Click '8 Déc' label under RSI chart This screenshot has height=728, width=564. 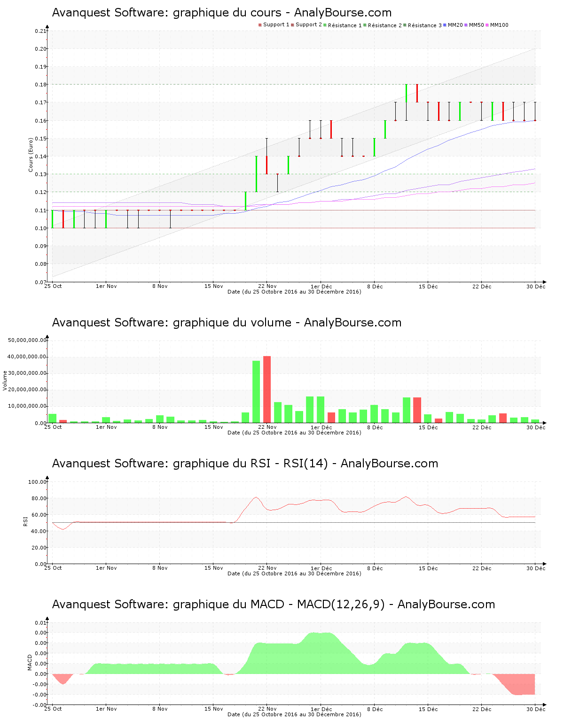pyautogui.click(x=375, y=568)
